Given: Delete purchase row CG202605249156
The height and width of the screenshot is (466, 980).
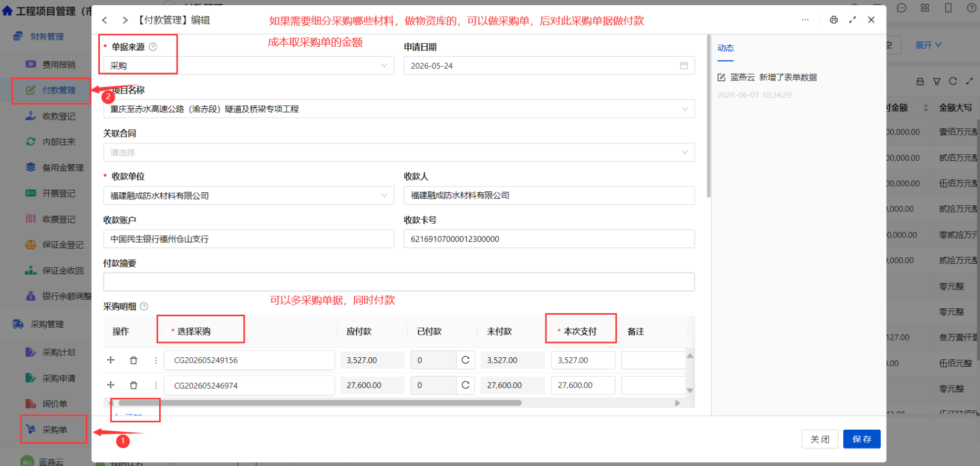Looking at the screenshot, I should pos(133,360).
